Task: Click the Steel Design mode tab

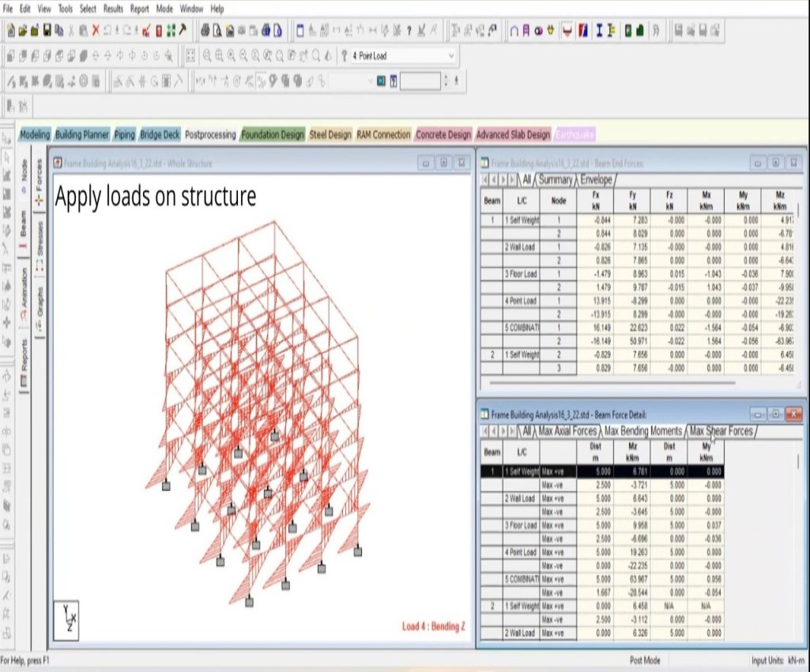Action: 330,134
